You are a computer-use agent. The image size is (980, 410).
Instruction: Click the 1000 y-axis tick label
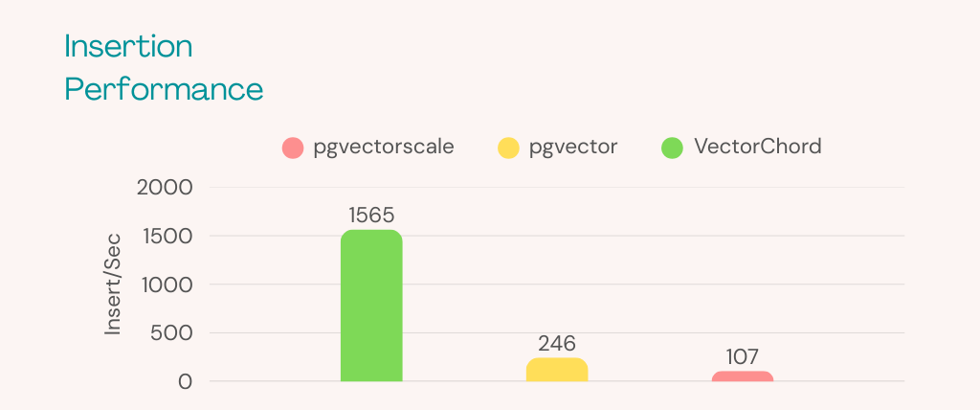pyautogui.click(x=166, y=285)
